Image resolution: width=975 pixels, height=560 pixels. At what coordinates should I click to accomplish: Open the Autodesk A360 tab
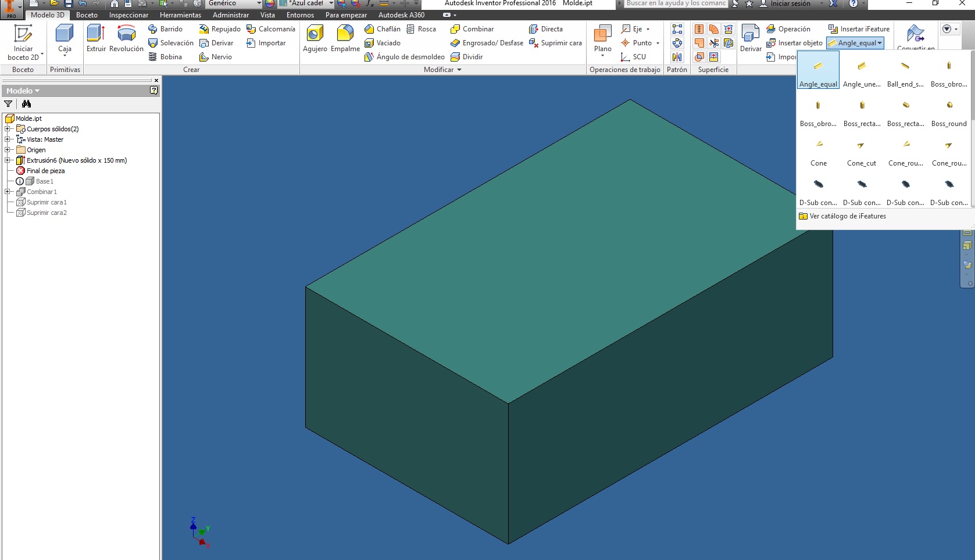(401, 15)
